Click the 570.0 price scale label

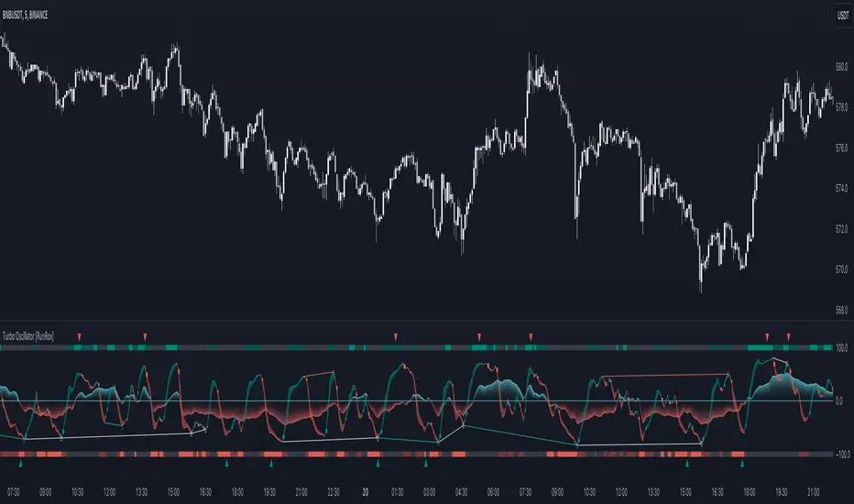coord(841,269)
